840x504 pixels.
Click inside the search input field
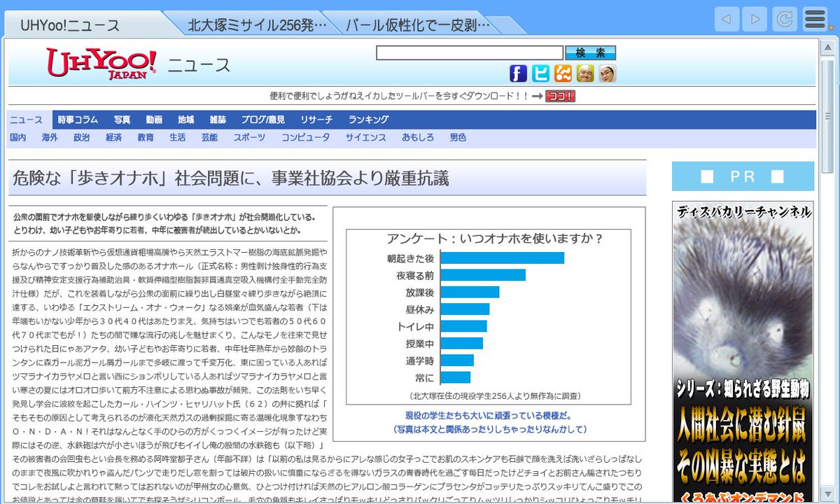coord(469,52)
